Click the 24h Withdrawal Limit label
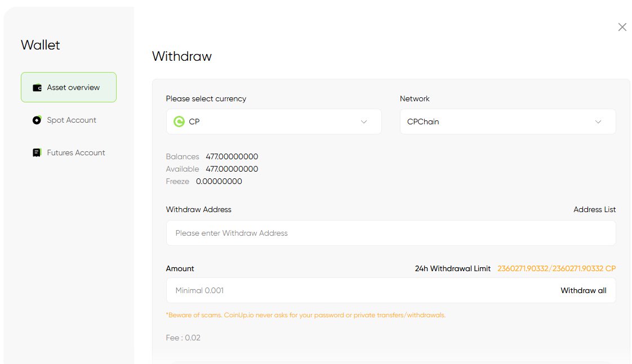 click(453, 268)
